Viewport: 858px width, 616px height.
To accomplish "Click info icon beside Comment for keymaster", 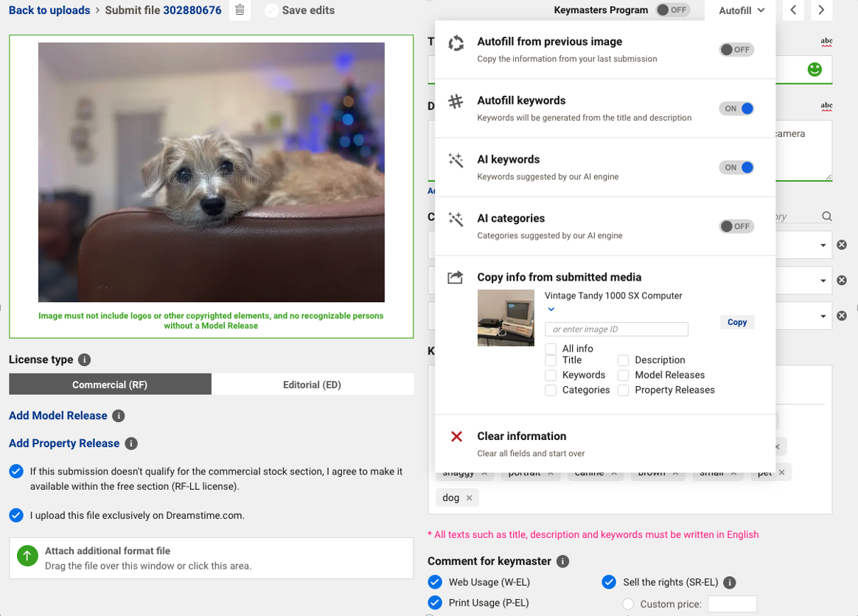I will [x=563, y=561].
